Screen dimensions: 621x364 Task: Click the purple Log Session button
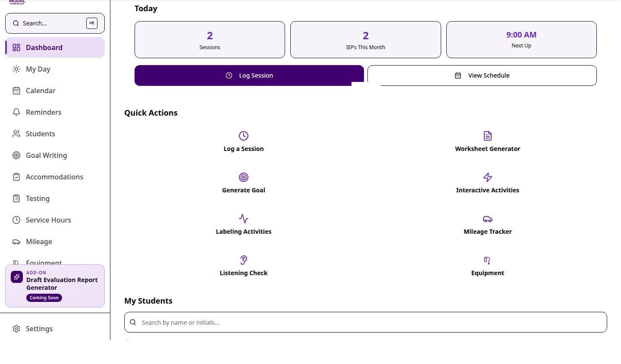[249, 75]
